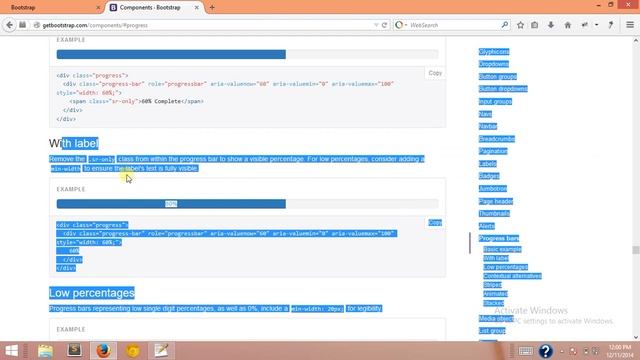Click the address bar URL
This screenshot has height=360, width=640.
pos(95,25)
